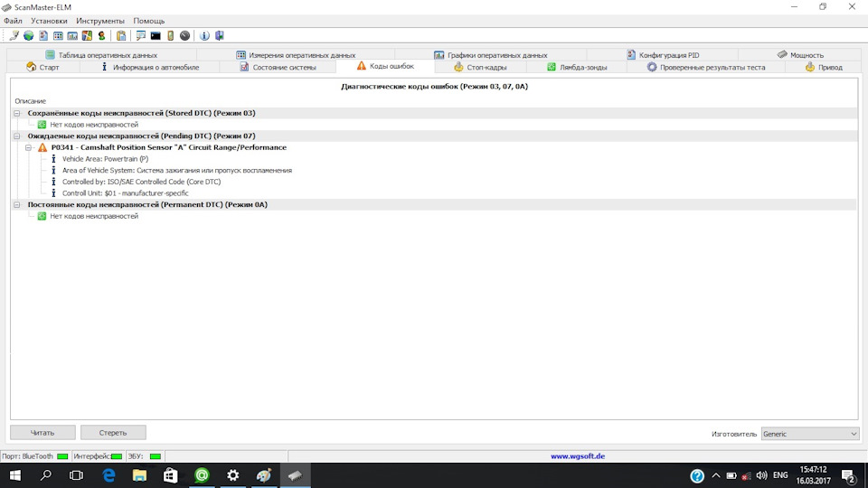Switch to Старт tab
The image size is (868, 488).
tap(42, 67)
